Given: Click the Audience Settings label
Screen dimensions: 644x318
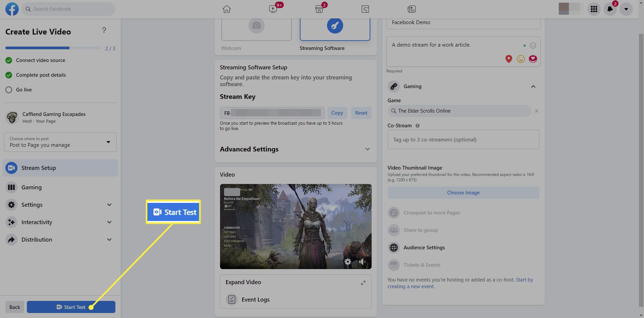Looking at the screenshot, I should click(x=424, y=248).
